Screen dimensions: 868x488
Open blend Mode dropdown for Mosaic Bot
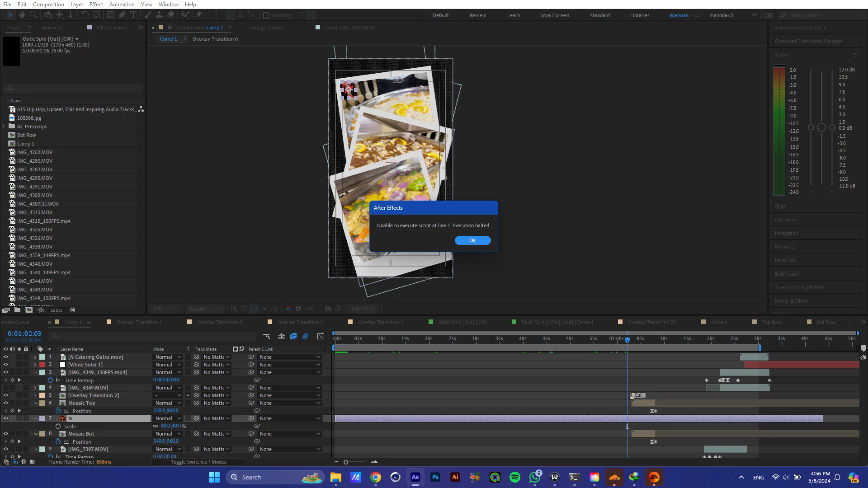[168, 434]
